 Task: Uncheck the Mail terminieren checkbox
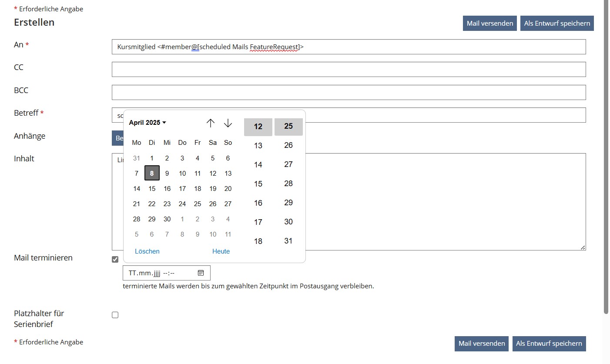[115, 260]
